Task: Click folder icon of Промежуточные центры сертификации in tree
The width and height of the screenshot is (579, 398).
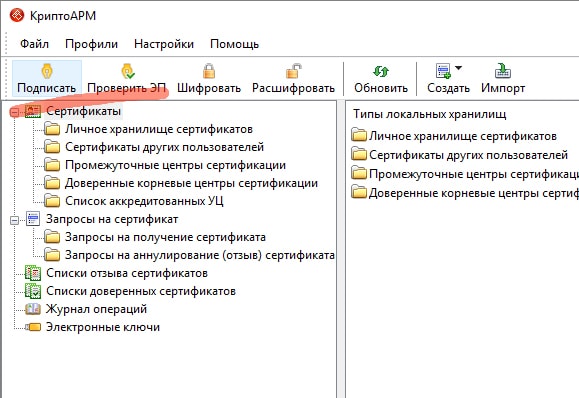Action: [x=52, y=165]
